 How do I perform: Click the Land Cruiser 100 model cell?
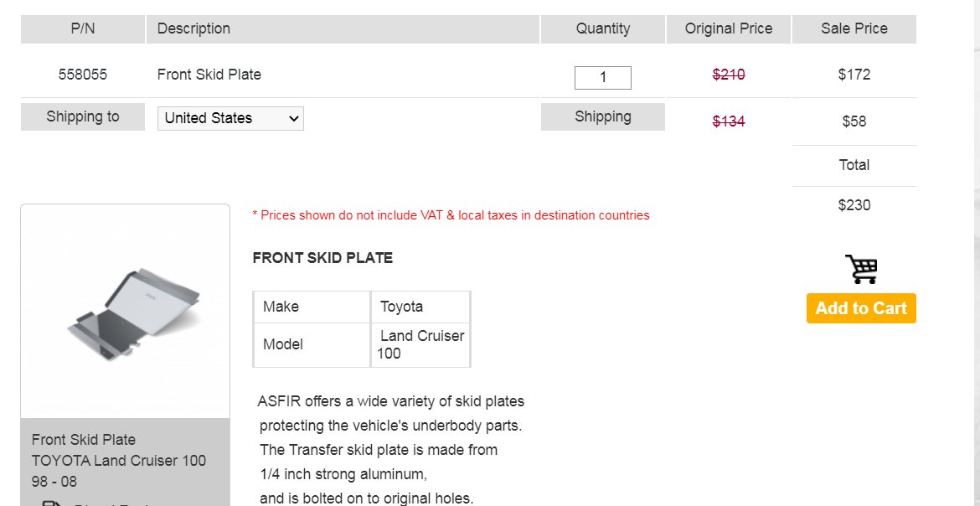click(420, 344)
